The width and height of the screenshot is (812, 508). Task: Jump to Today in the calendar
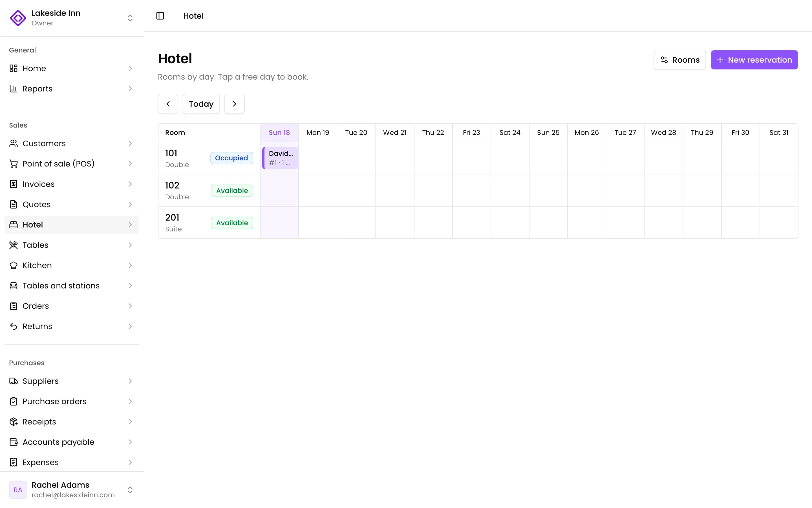coord(201,104)
